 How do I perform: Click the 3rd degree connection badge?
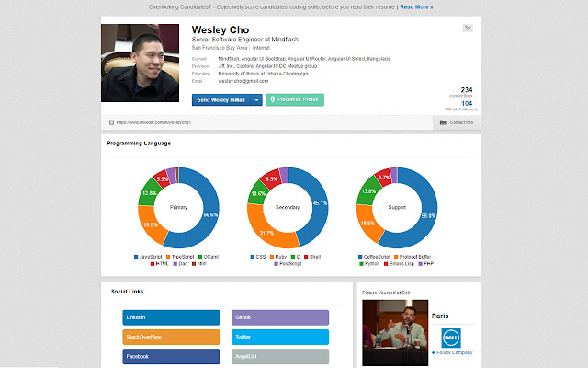[467, 29]
